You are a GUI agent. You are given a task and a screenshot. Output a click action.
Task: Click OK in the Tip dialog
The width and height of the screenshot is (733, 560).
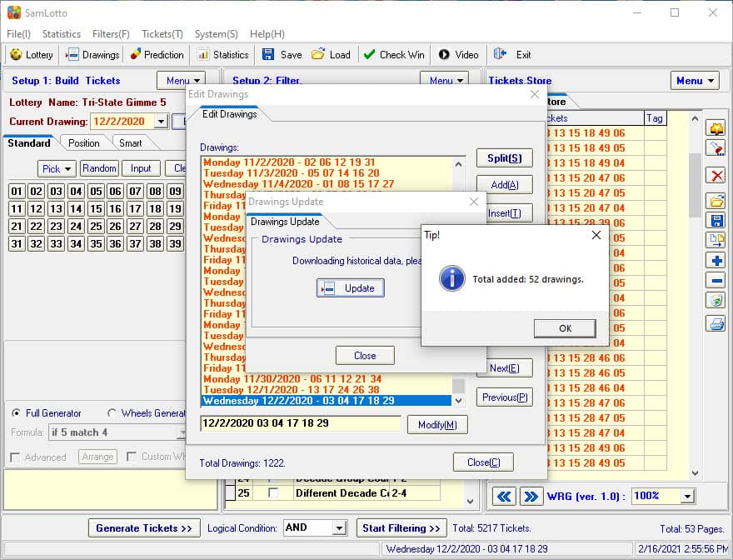coord(565,328)
